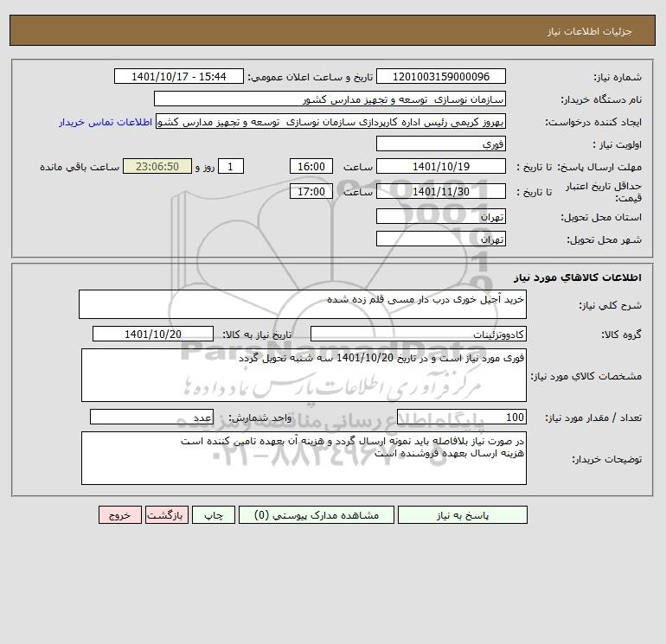This screenshot has height=644, width=666.
Task: Click the priority field showing فوری
Action: (441, 144)
